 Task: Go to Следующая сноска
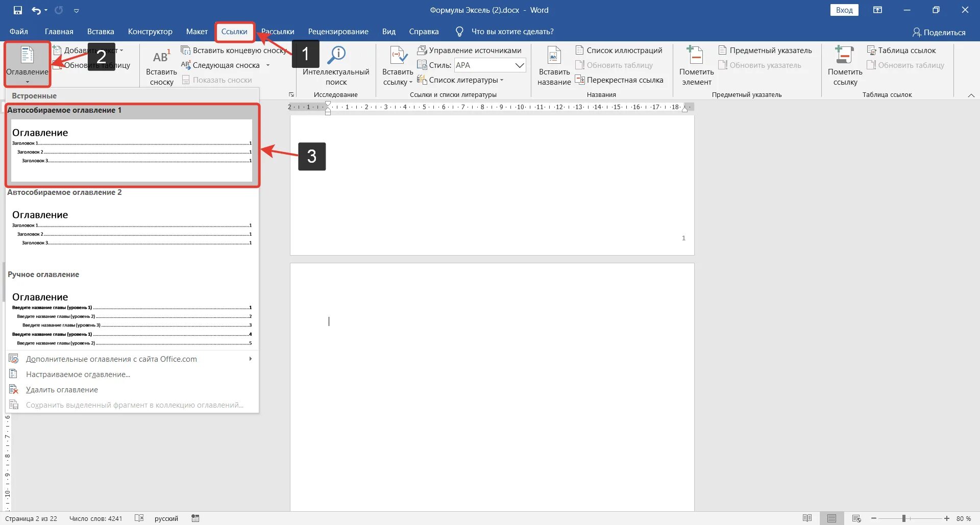coord(221,65)
